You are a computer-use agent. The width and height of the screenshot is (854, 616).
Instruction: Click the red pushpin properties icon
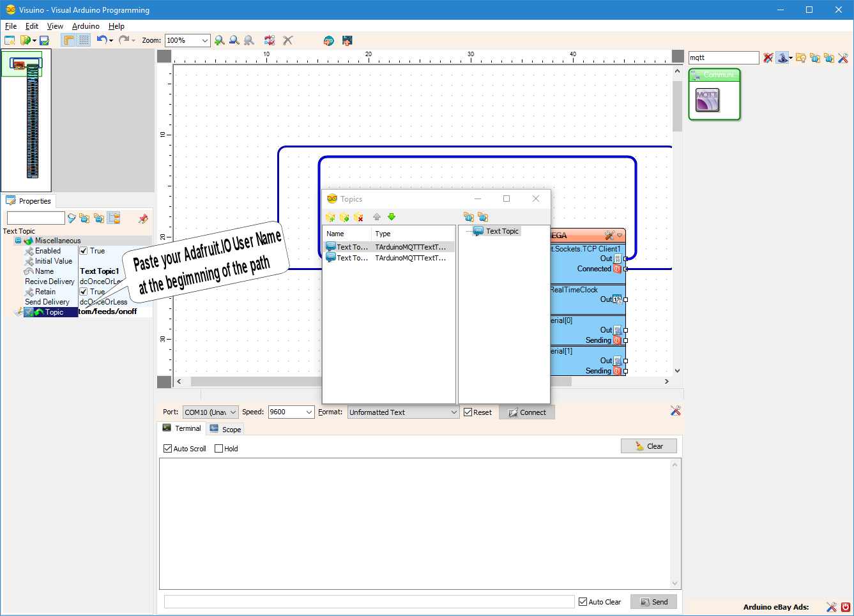143,218
